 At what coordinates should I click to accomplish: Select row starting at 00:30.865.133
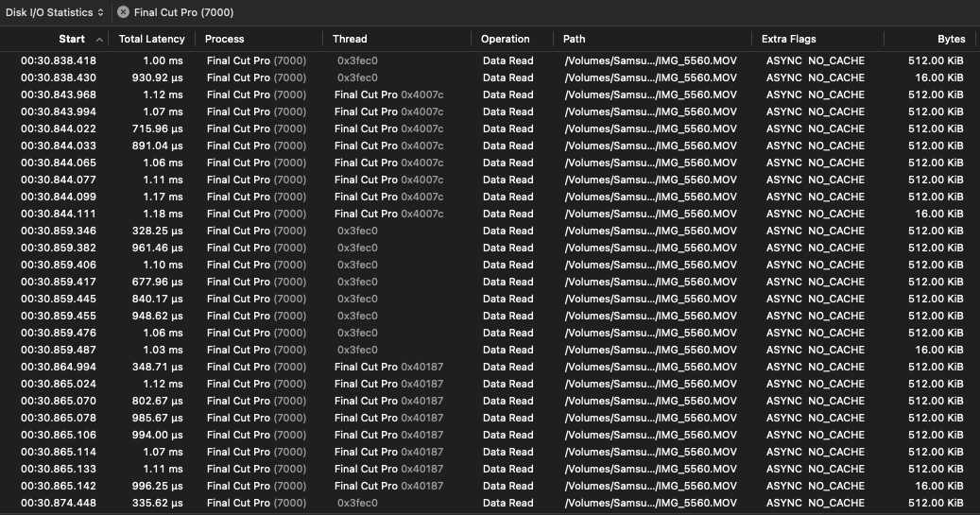490,469
